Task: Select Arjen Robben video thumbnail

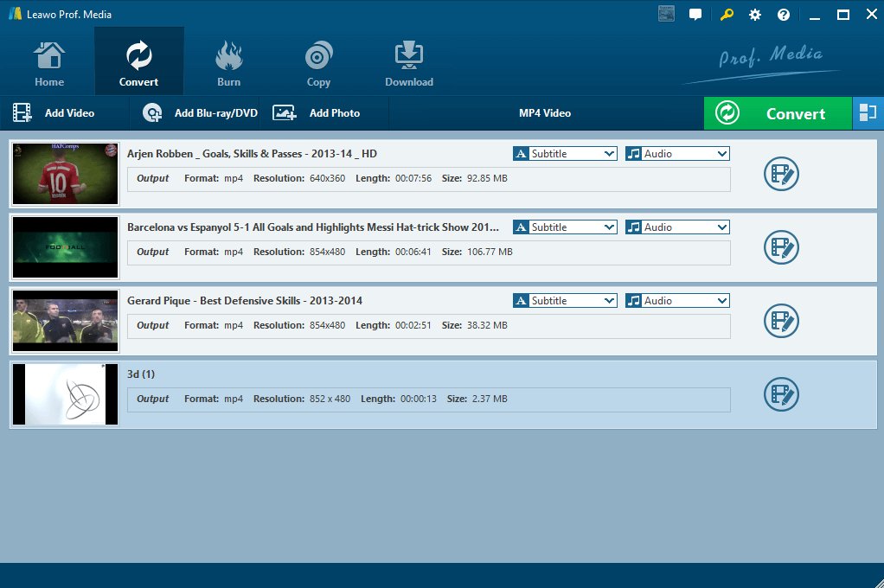Action: coord(66,174)
